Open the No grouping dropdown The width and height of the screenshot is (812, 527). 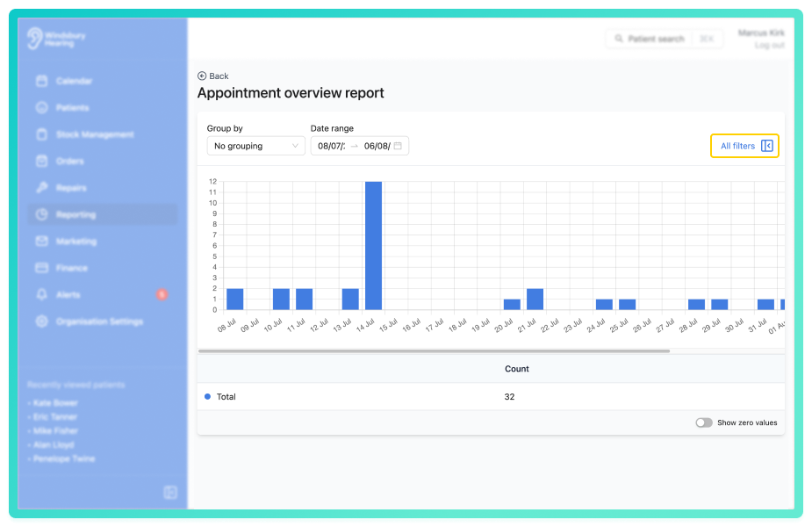click(x=255, y=146)
